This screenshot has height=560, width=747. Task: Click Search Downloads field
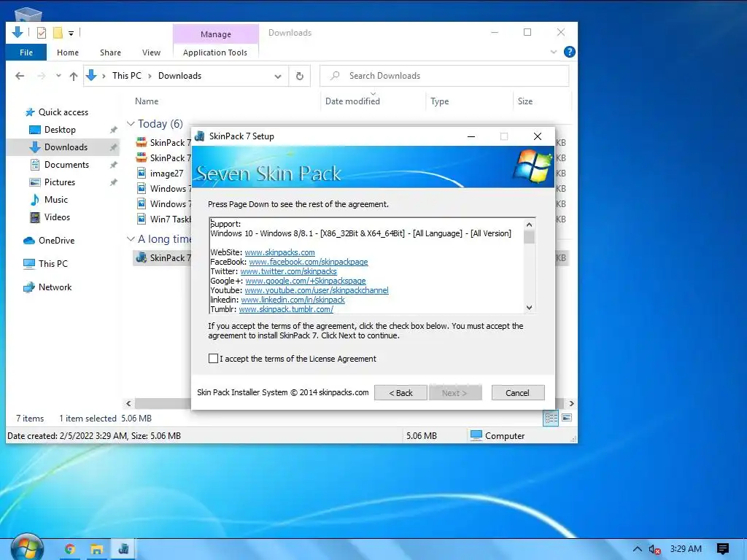[444, 76]
